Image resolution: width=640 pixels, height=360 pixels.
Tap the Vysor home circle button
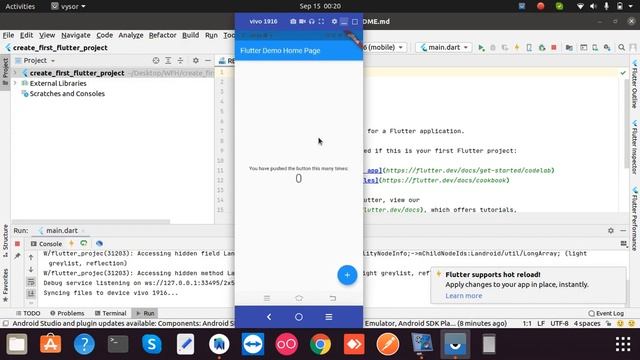(x=299, y=317)
